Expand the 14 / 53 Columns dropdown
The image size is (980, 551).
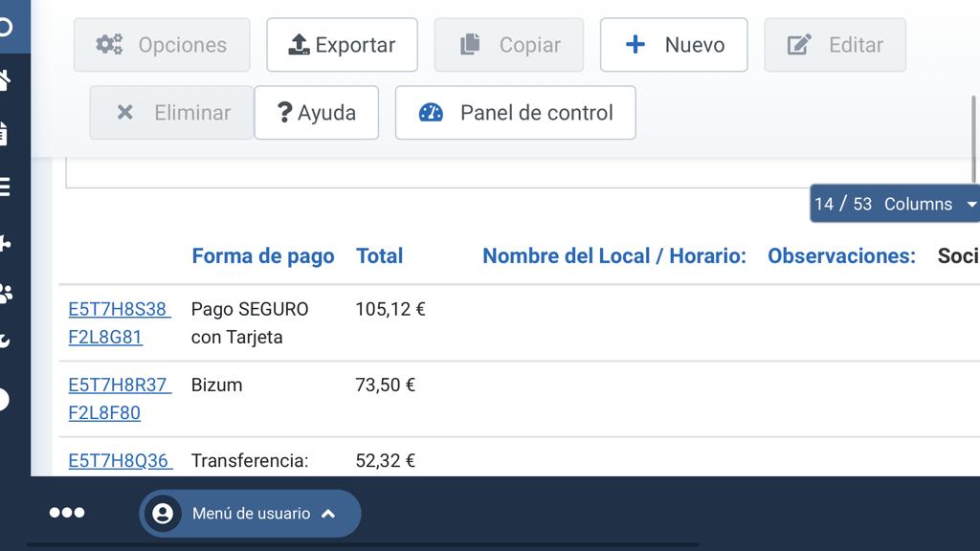895,204
